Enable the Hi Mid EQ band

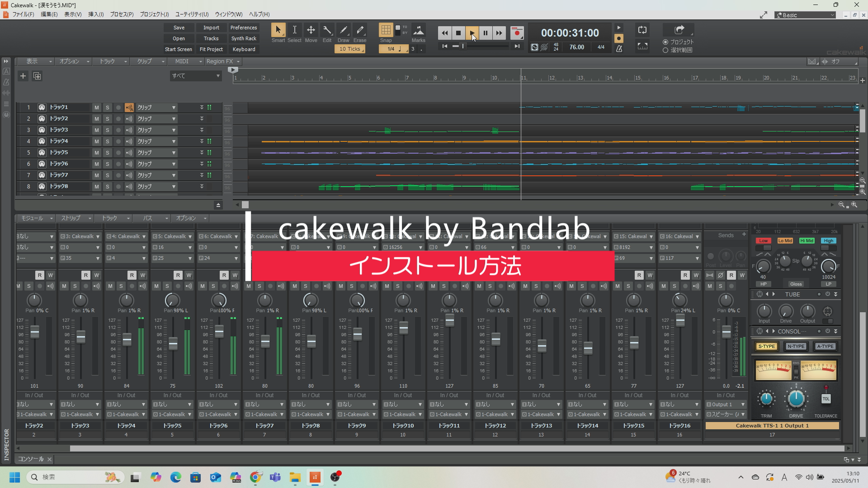click(x=807, y=241)
